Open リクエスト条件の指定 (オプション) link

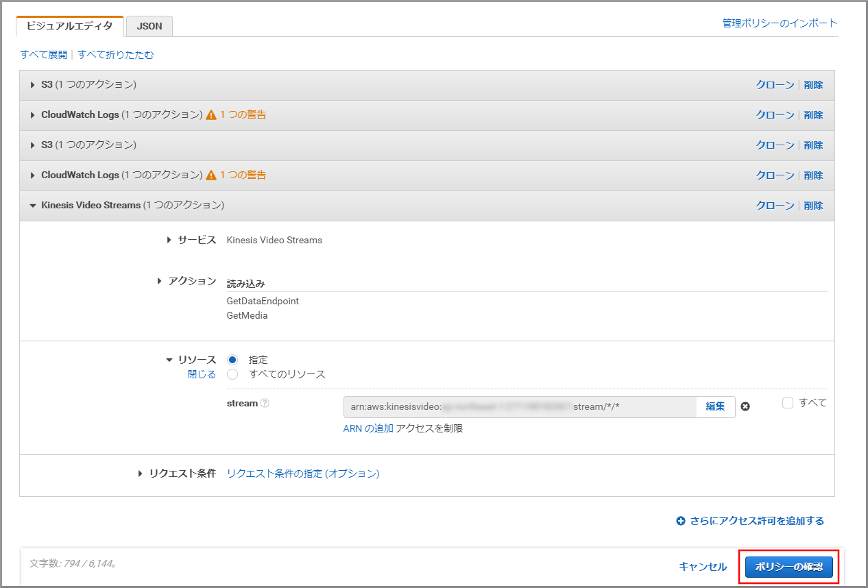coord(303,474)
